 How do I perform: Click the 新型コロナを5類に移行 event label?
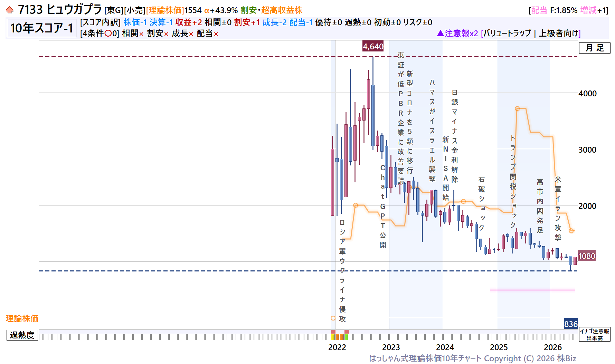click(x=410, y=122)
